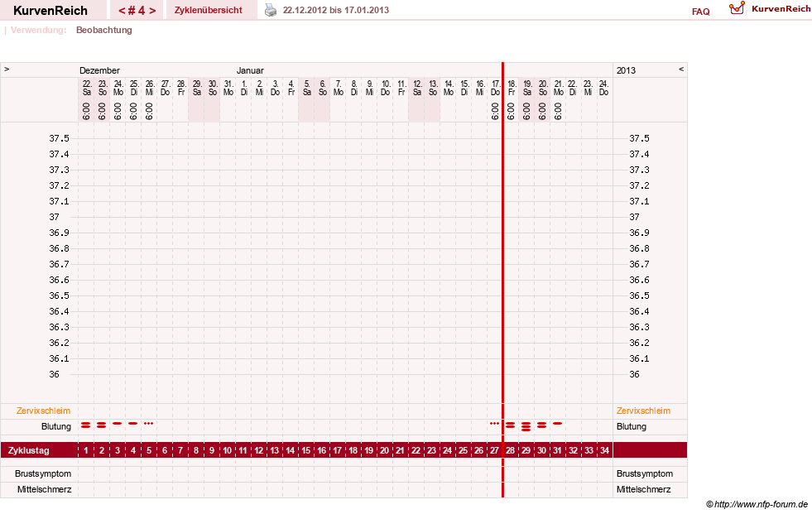
Task: Open the FAQ link
Action: coord(700,12)
